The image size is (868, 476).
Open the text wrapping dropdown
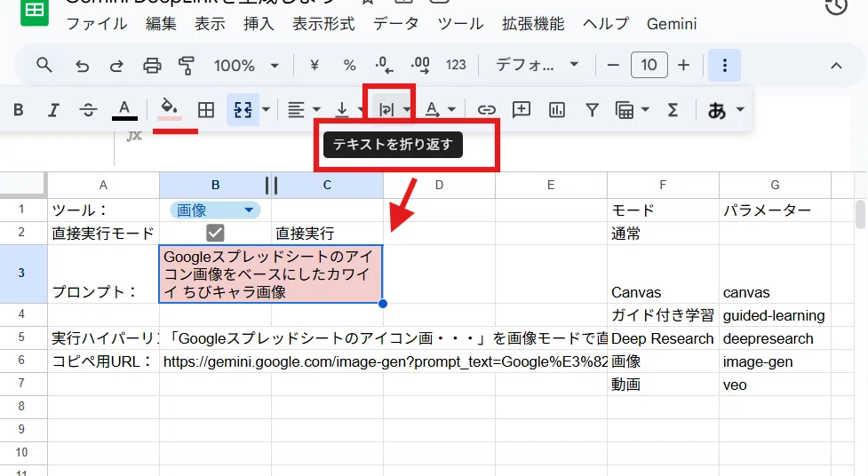click(x=393, y=110)
